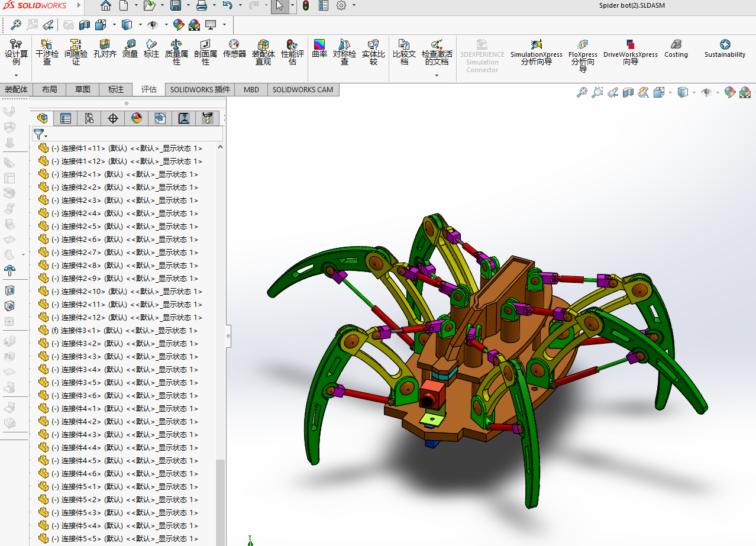Switch to the 草图 ribbon tab
Viewport: 756px width, 546px height.
pyautogui.click(x=83, y=89)
